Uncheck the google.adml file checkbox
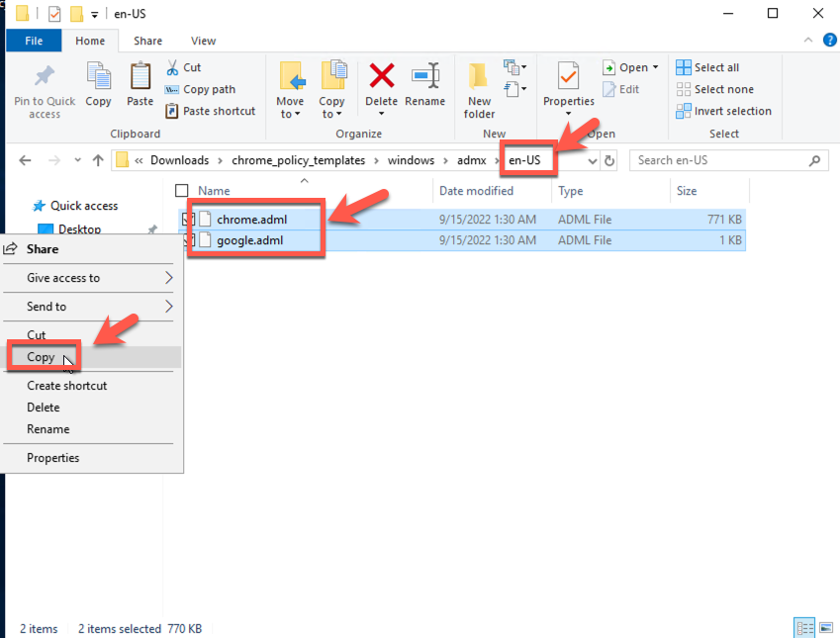 click(187, 240)
